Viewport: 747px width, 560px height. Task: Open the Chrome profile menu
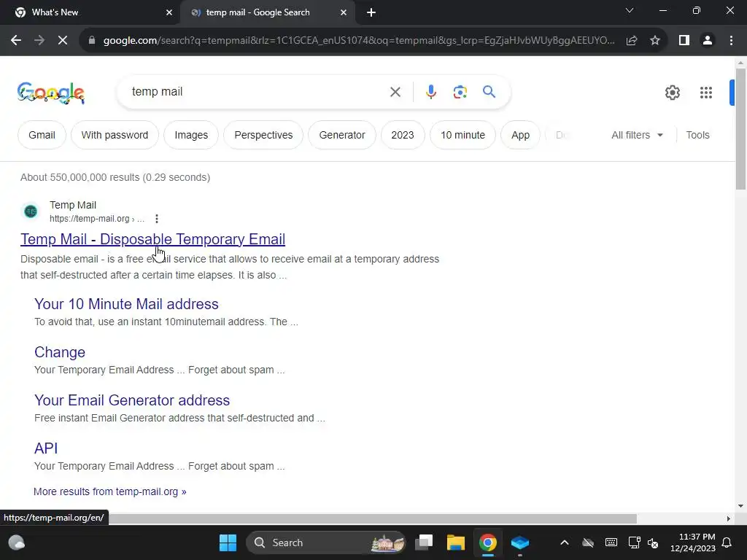[x=708, y=41]
